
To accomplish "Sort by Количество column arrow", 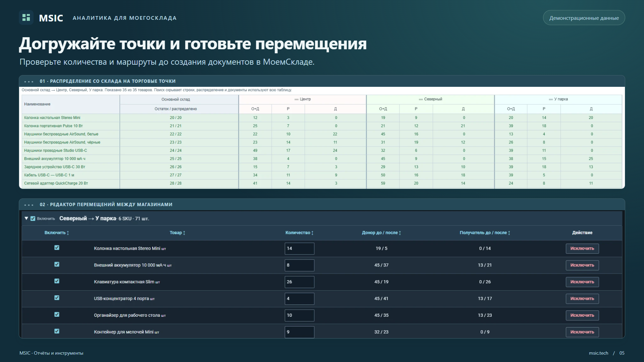I will pos(312,233).
